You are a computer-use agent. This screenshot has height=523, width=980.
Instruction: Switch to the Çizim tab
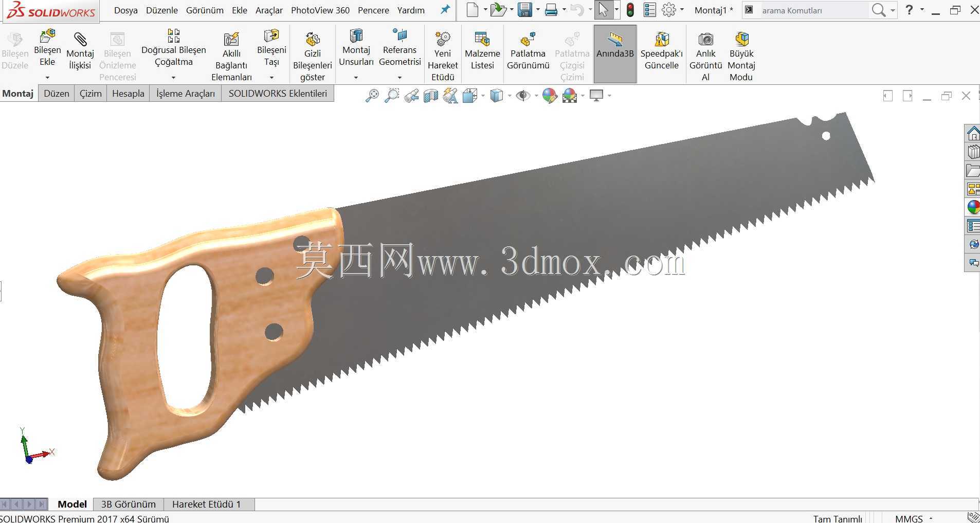tap(90, 94)
